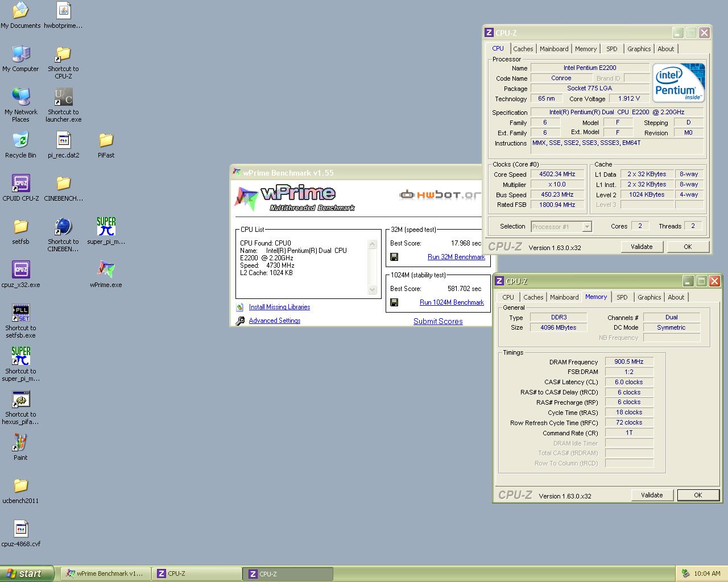Open the .ucbench2011 folder icon
Viewport: 728px width, 582px height.
20,490
